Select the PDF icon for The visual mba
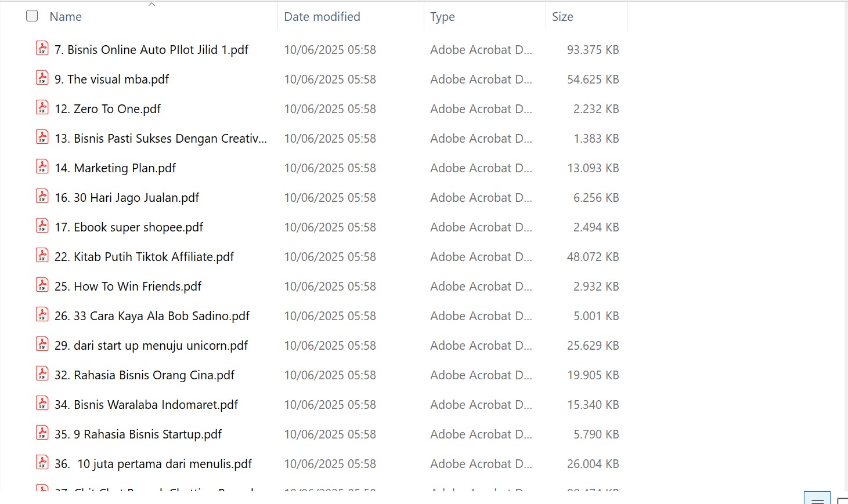 (42, 78)
